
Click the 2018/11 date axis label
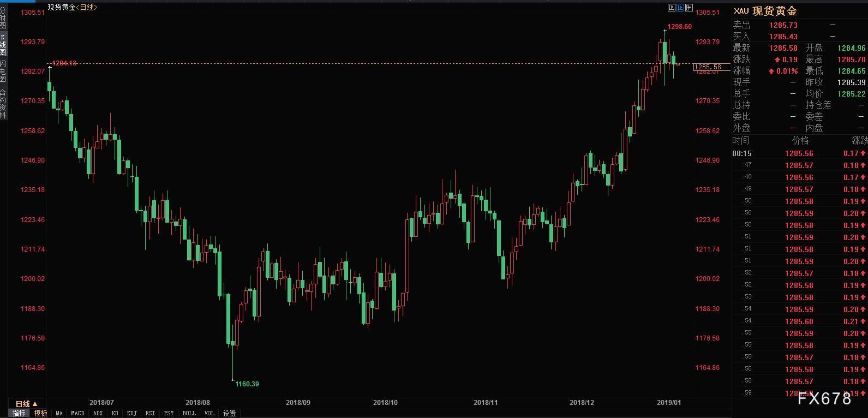point(486,403)
